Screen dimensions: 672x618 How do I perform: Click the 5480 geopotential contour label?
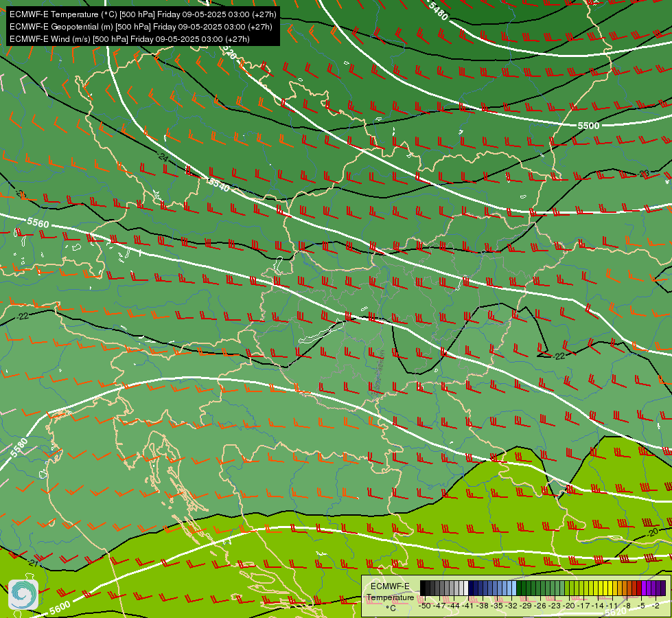438,12
